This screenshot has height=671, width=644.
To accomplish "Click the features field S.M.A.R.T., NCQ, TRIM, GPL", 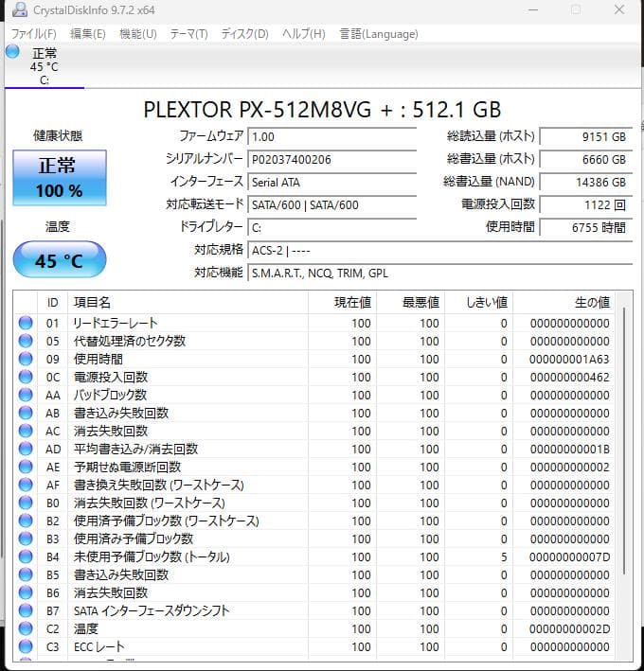I will pyautogui.click(x=440, y=273).
